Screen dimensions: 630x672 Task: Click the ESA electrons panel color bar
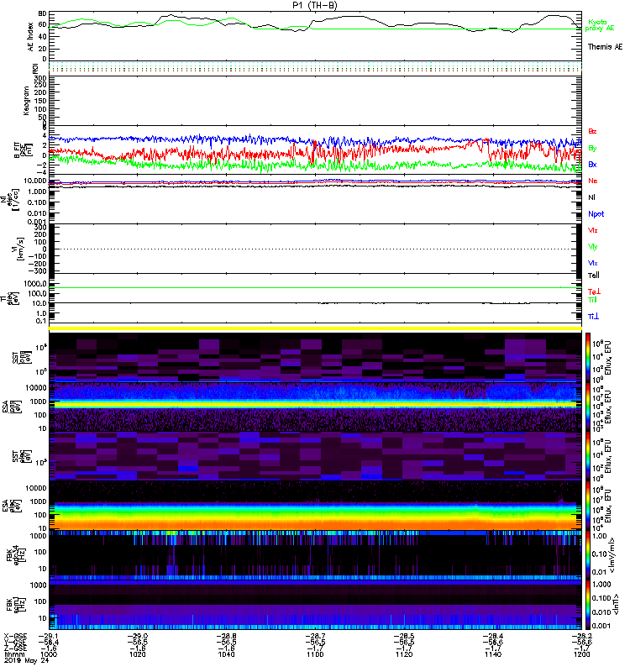click(x=588, y=506)
